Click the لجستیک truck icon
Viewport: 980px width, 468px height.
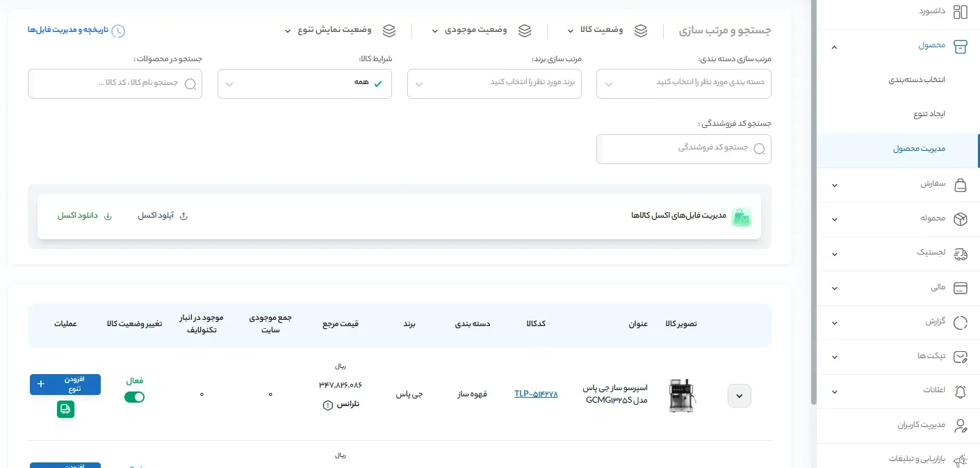click(x=960, y=254)
